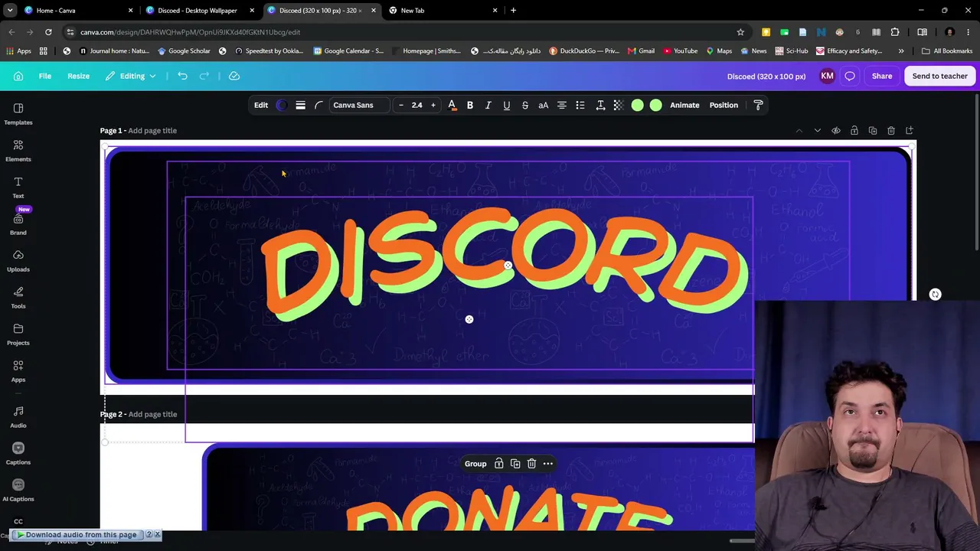Show more bookmarks with double chevron
980x551 pixels.
(x=901, y=51)
